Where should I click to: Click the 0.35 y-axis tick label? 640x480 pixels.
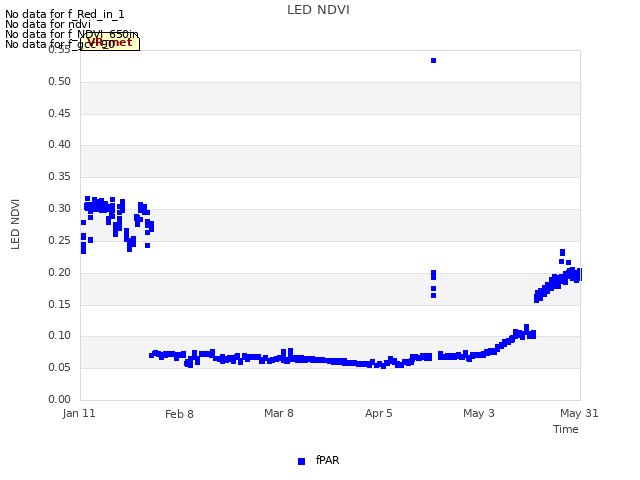[60, 176]
